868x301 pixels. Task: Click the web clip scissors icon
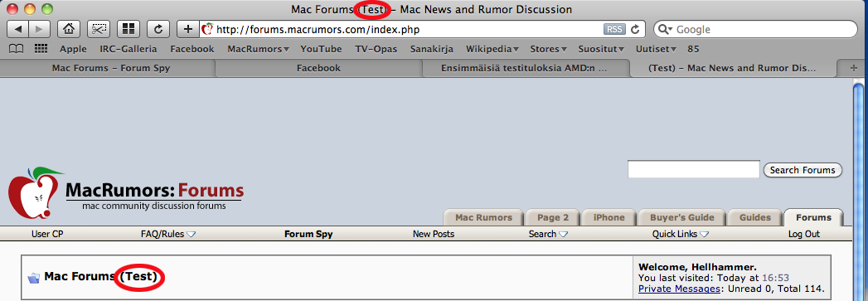pos(99,29)
